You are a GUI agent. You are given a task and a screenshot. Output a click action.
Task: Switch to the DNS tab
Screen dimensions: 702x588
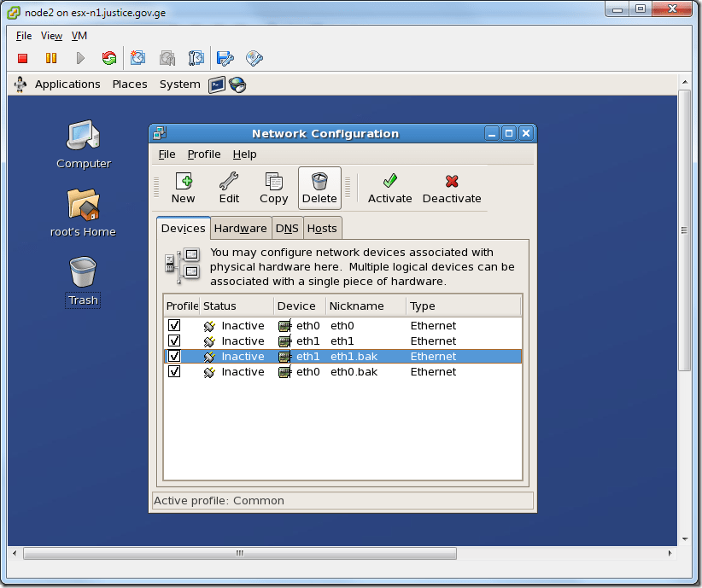[x=287, y=228]
